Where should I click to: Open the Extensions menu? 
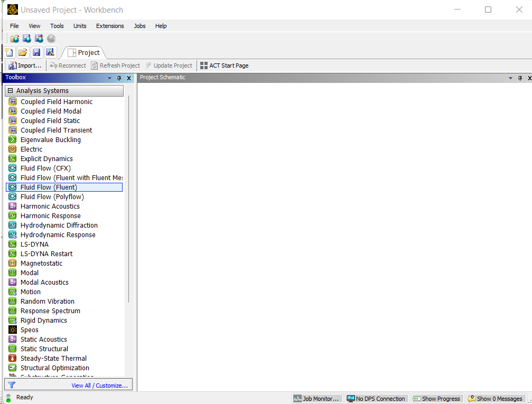tap(110, 26)
